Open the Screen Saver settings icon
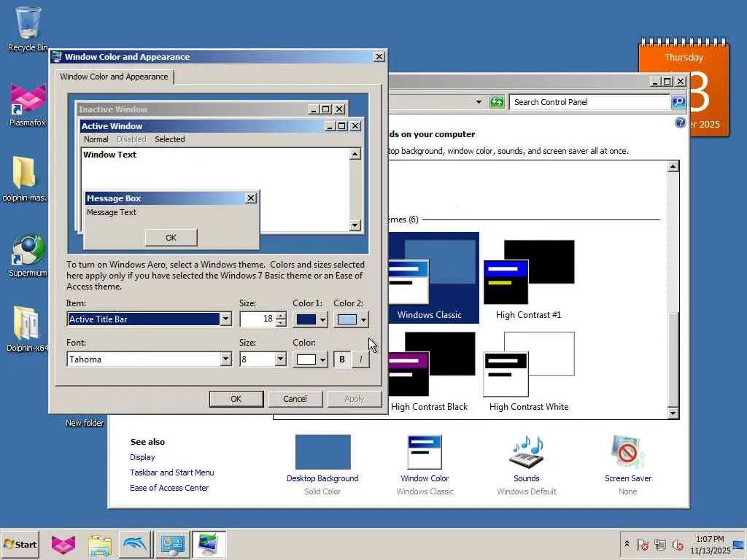 (x=628, y=452)
